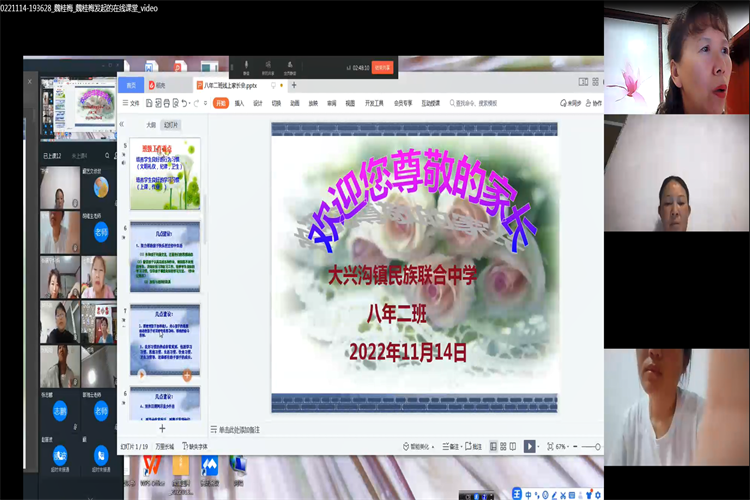Click the blue cloud app desktop icon
Image resolution: width=750 pixels, height=500 pixels.
210,471
